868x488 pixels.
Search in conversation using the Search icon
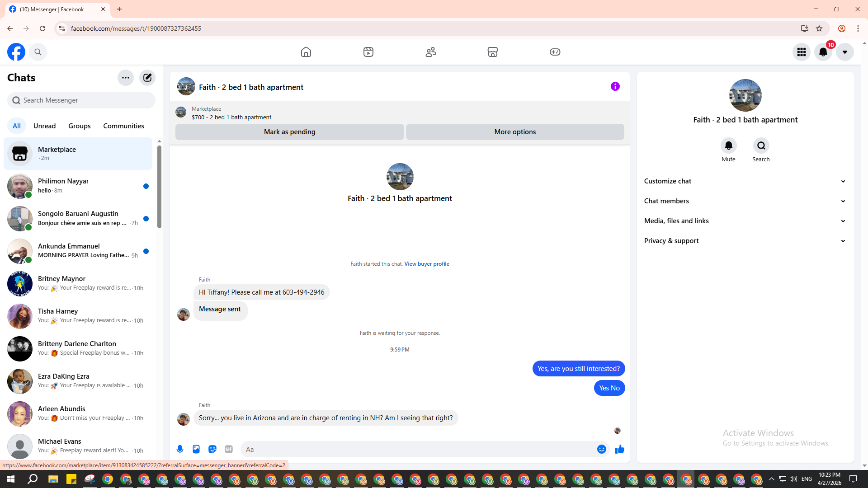[x=761, y=145]
